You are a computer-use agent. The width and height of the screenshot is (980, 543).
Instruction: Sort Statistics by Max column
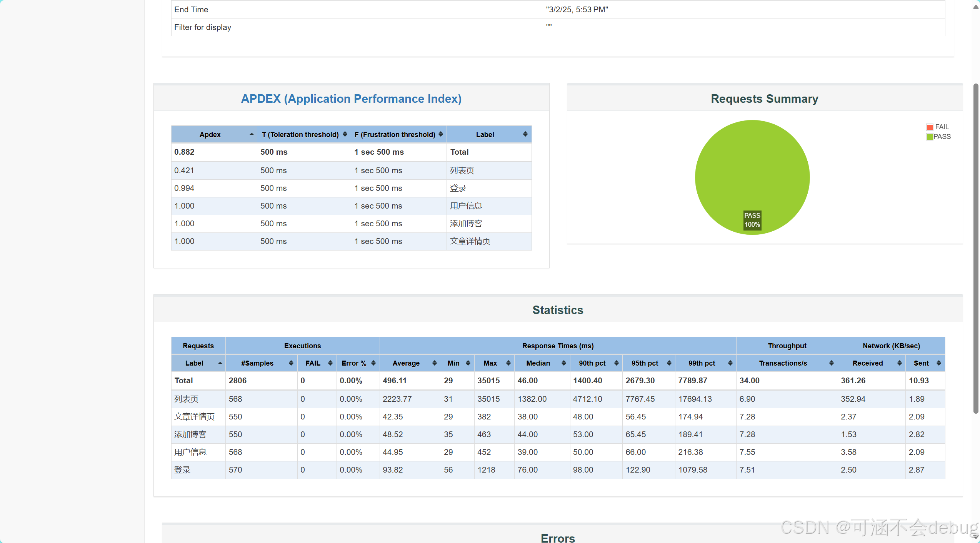[508, 363]
